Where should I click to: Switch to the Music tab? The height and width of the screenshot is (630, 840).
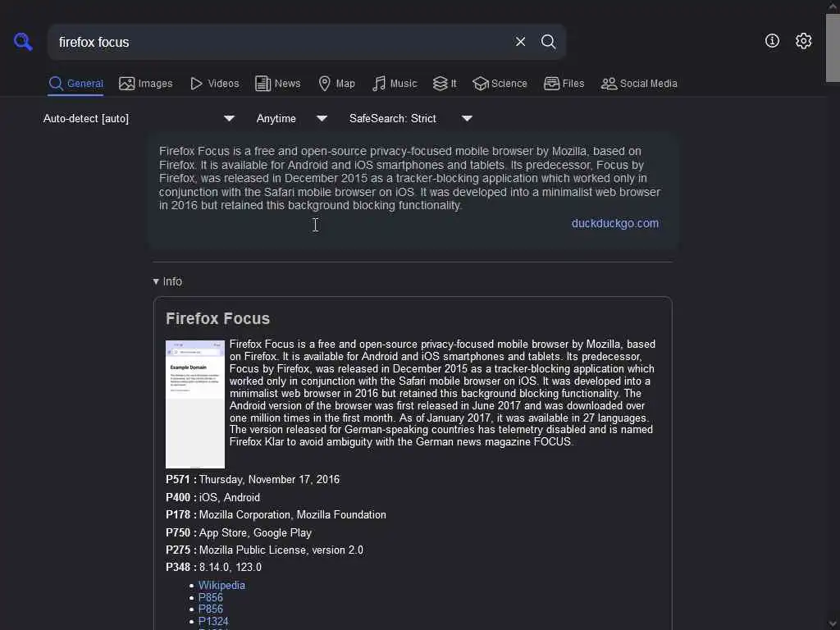[395, 84]
